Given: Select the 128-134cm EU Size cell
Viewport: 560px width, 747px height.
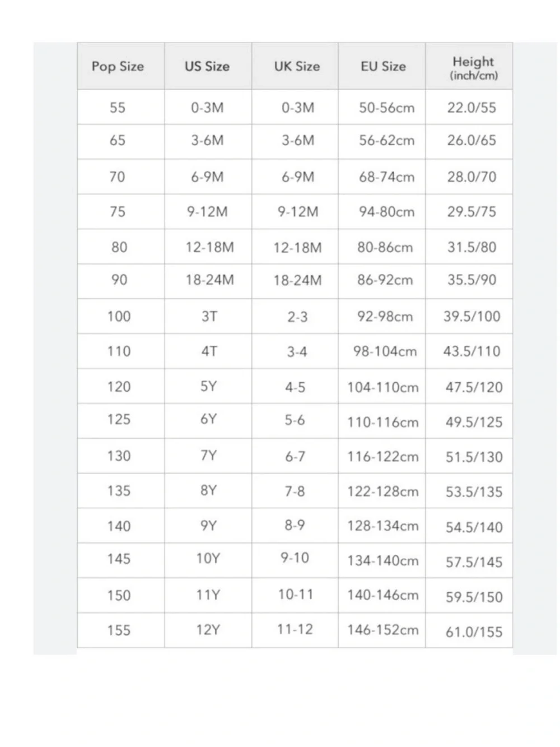Looking at the screenshot, I should click(x=382, y=526).
